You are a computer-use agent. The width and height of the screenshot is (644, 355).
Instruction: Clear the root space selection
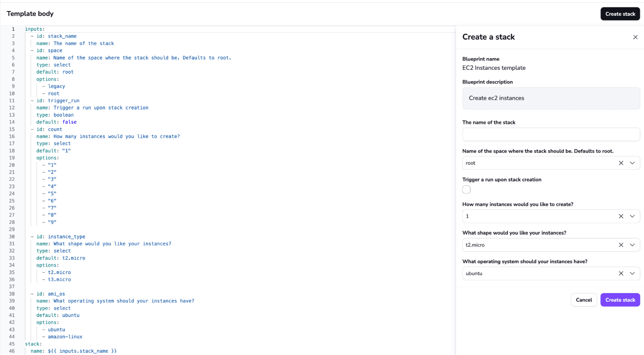(x=621, y=163)
